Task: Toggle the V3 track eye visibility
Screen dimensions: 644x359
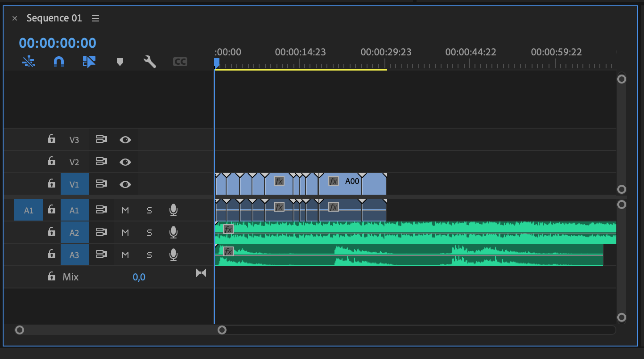Action: pyautogui.click(x=125, y=140)
